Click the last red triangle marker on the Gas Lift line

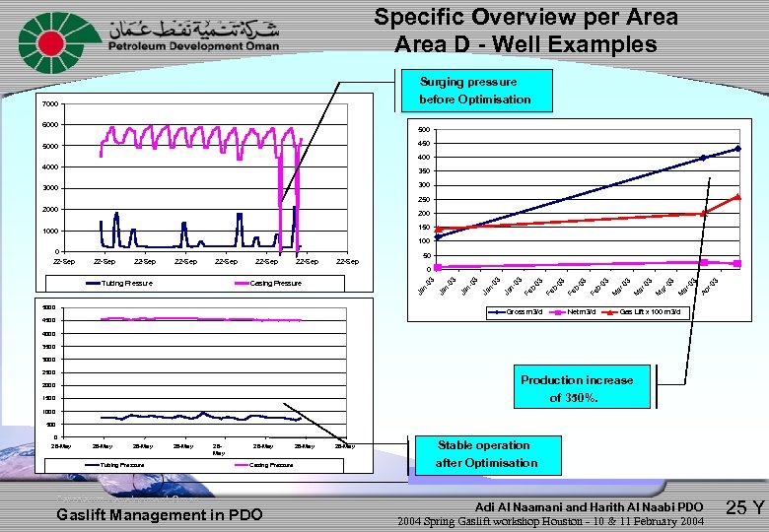pos(737,197)
